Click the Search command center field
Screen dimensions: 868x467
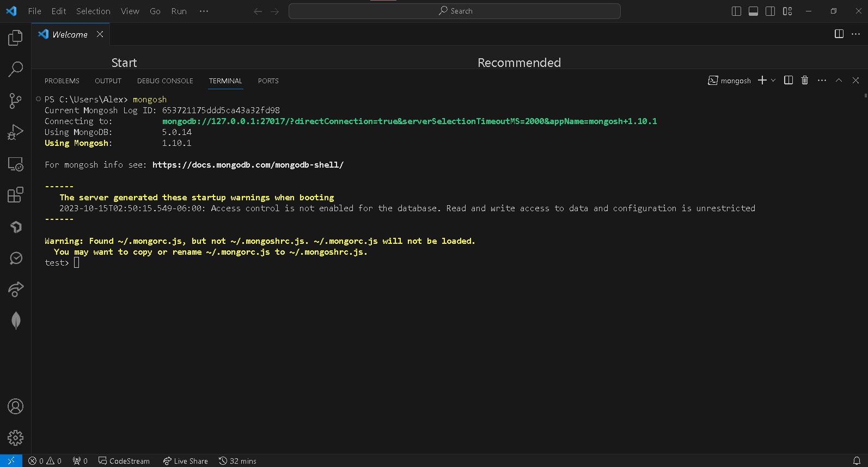coord(454,11)
